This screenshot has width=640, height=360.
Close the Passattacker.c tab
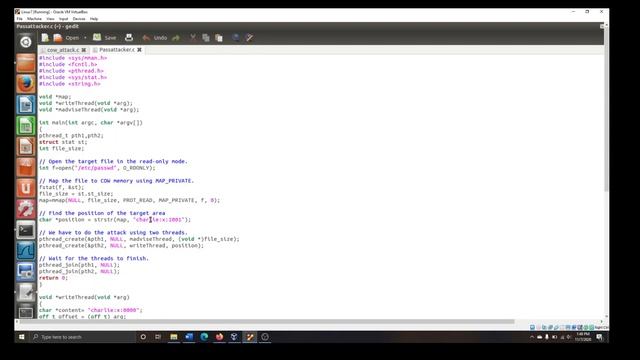(139, 50)
